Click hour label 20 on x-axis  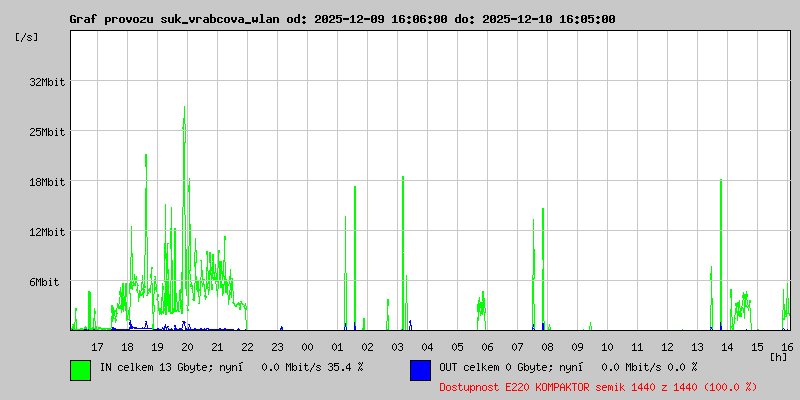point(187,347)
